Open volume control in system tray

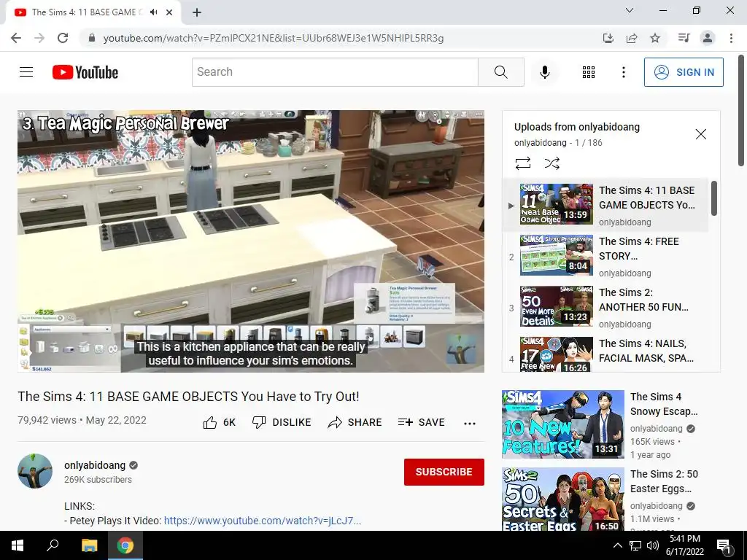[x=653, y=545]
